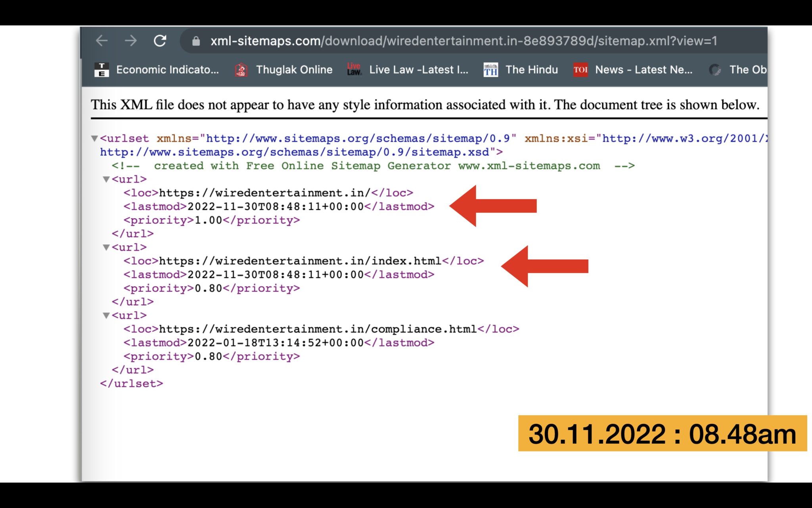Click the TOI News bookmark favicon

580,70
